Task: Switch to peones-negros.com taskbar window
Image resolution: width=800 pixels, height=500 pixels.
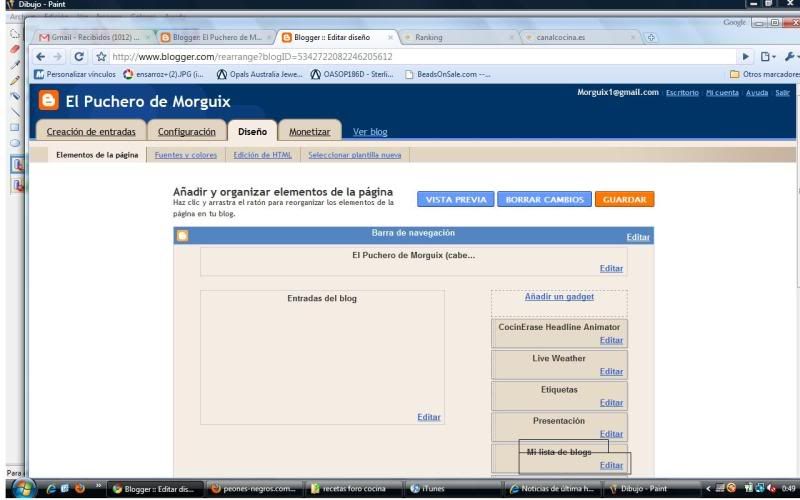Action: point(253,489)
